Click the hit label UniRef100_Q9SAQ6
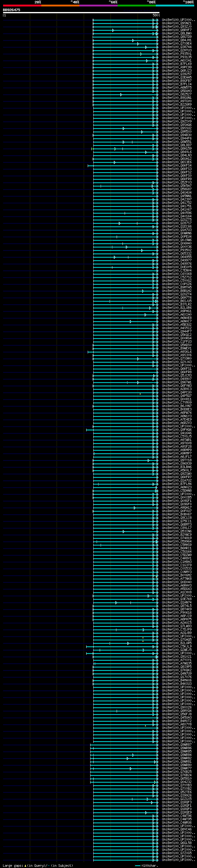The image size is (197, 868). coord(177,125)
